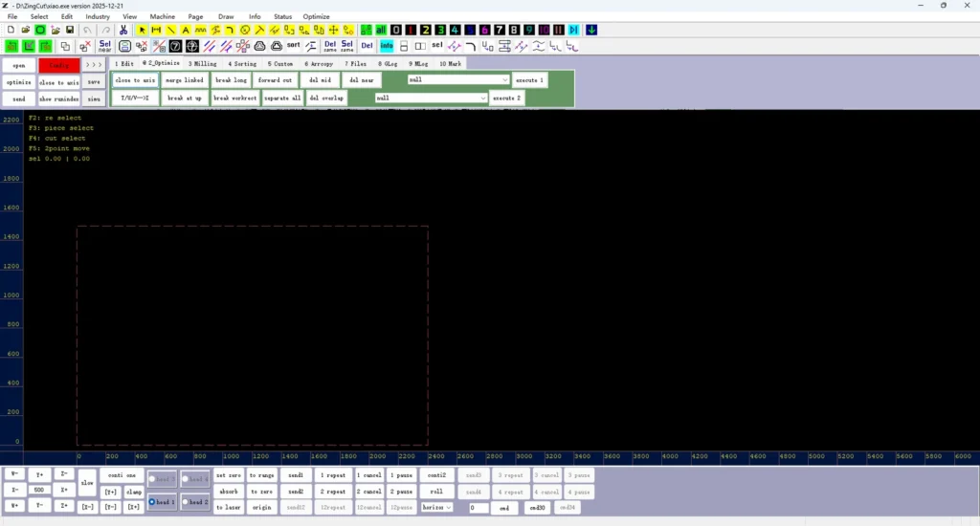
Task: Open the Industry menu
Action: click(98, 17)
